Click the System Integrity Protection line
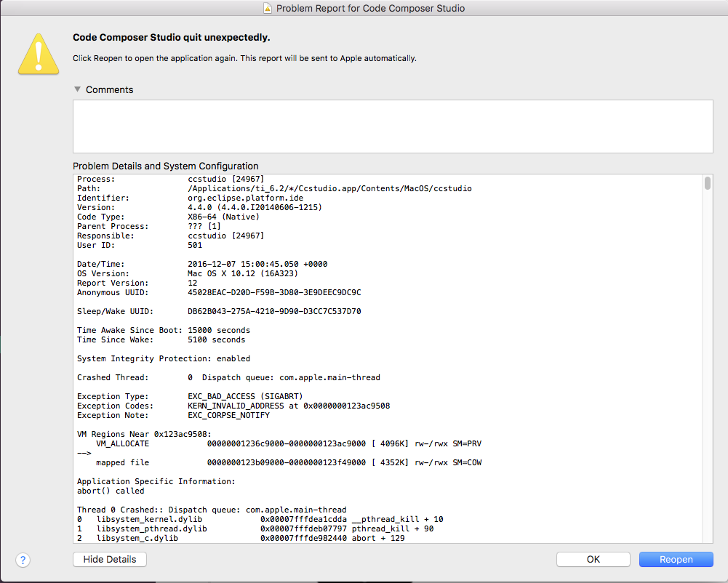The width and height of the screenshot is (728, 583). click(x=164, y=358)
